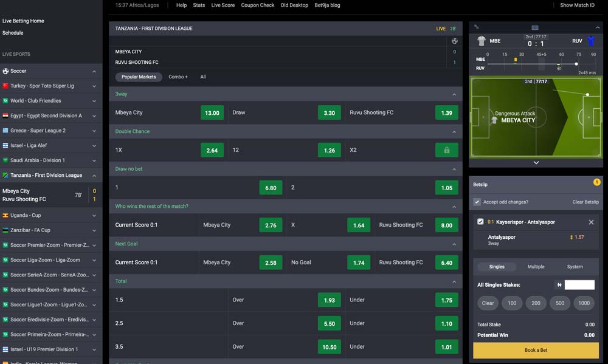Screen dimensions: 608x364
Task: Uncheck the Kayserispor - Antalyaspor selection checkbox
Action: (x=480, y=222)
